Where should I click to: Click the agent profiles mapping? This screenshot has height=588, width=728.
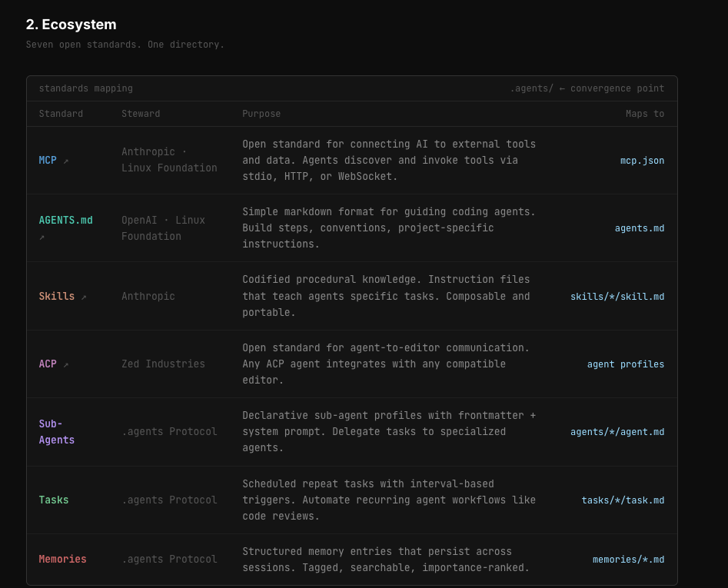625,364
